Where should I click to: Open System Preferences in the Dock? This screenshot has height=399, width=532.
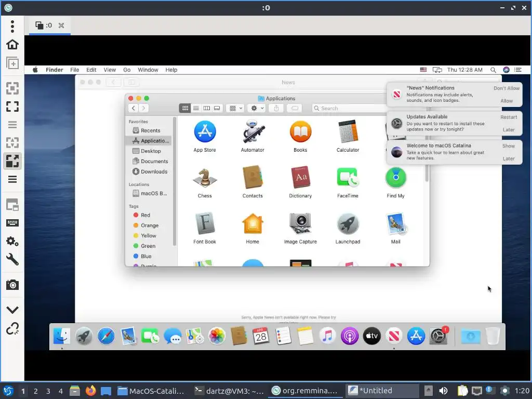point(438,336)
